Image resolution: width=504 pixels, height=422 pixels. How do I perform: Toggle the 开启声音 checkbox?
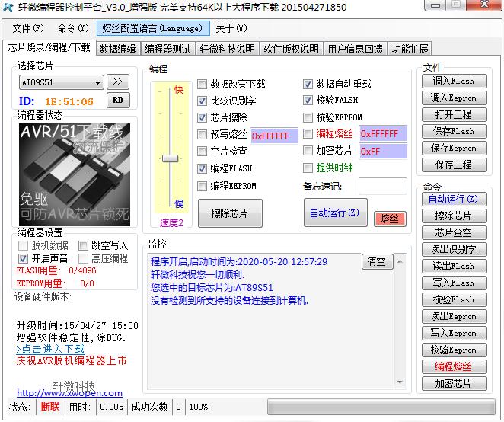[x=24, y=259]
